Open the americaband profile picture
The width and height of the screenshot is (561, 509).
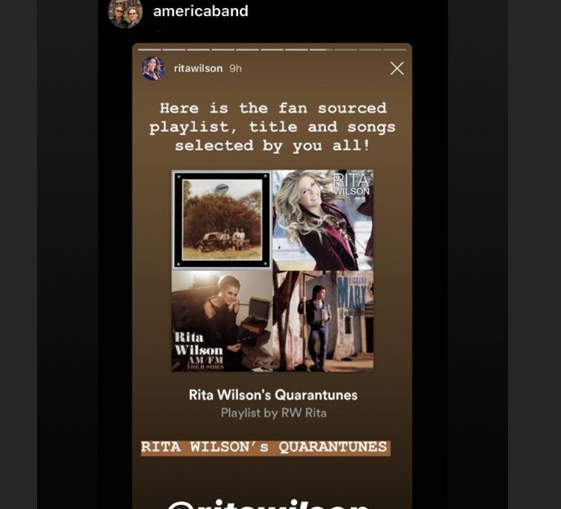125,13
